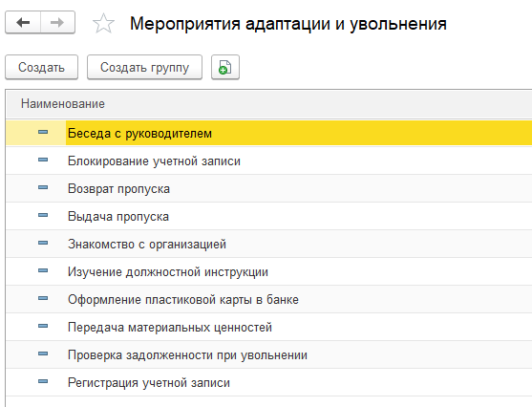Screen dimensions: 532x407
Task: Click the item icon beside Регистрация учетной записи
Action: coord(43,381)
